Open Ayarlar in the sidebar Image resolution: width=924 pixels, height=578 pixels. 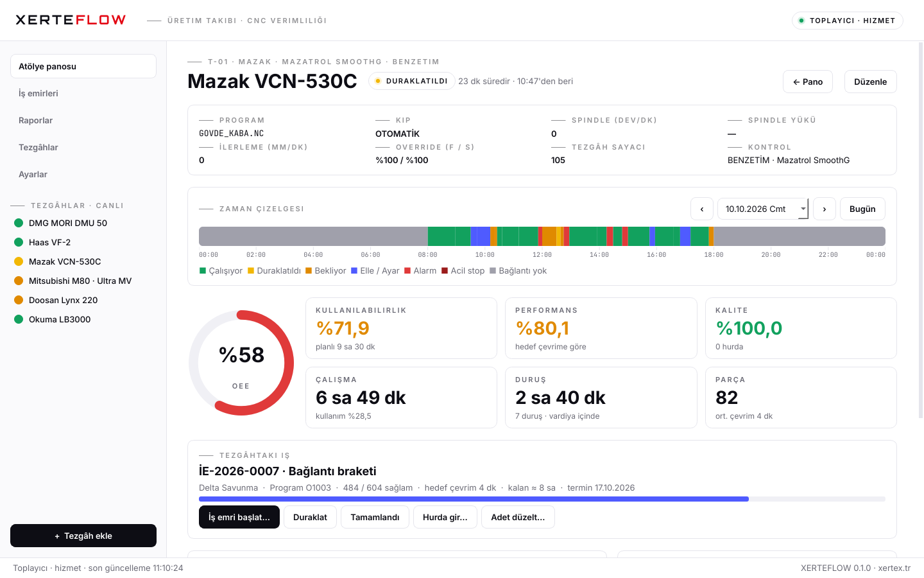(x=83, y=174)
